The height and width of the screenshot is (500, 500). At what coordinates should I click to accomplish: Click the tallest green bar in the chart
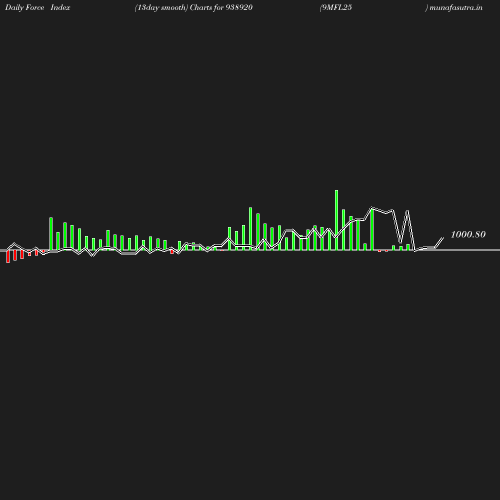(336, 220)
